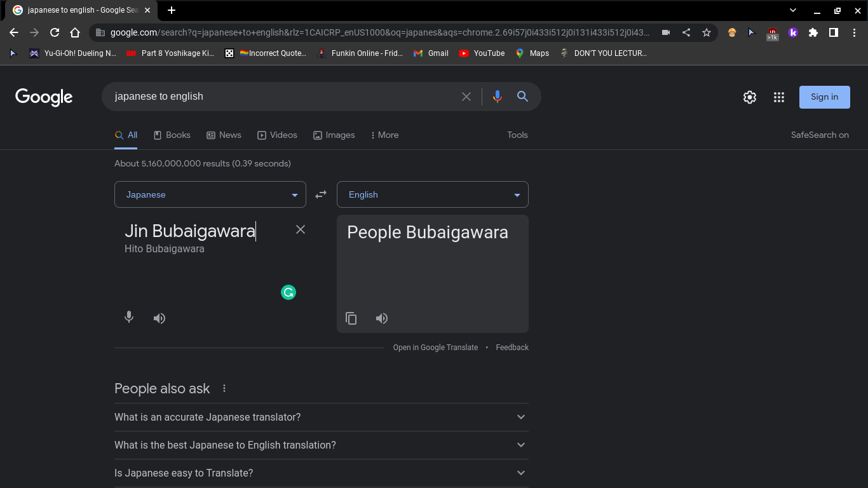This screenshot has width=868, height=488.
Task: Click the Google search input field
Action: coord(280,97)
